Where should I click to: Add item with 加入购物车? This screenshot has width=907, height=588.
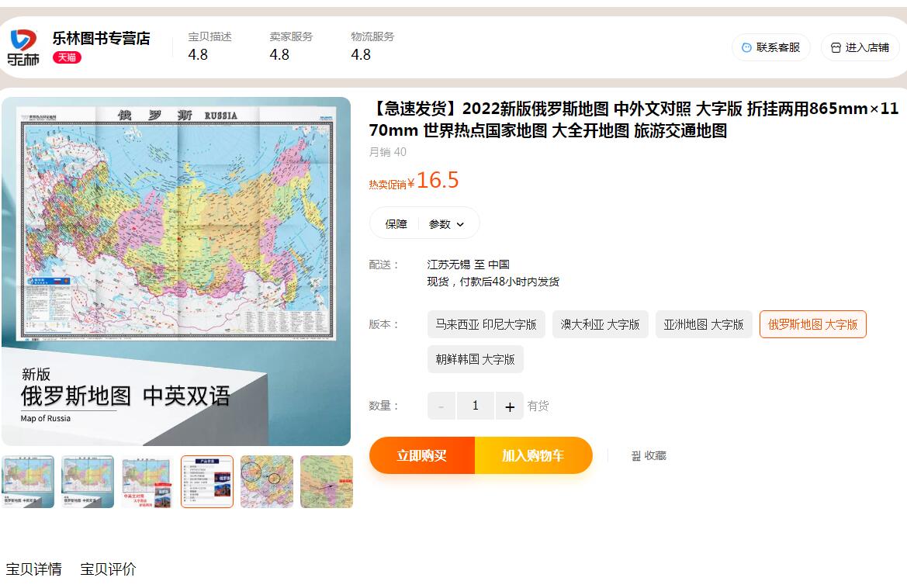(x=533, y=455)
